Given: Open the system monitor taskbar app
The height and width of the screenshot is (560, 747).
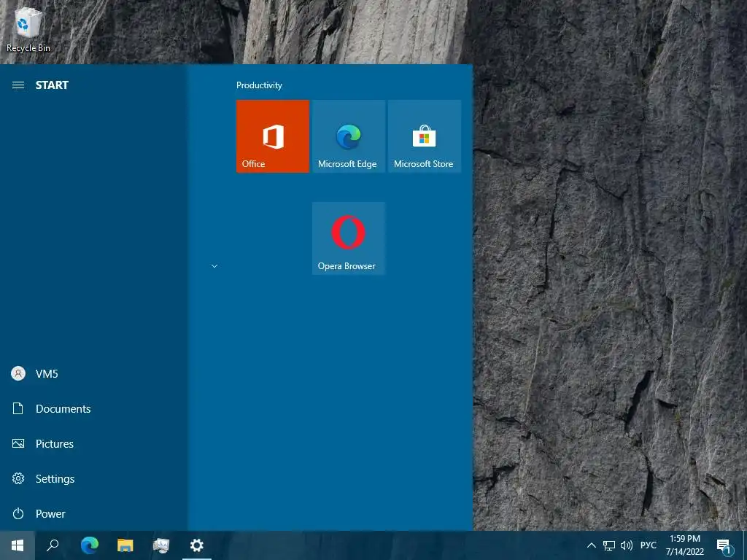Looking at the screenshot, I should coord(161,545).
